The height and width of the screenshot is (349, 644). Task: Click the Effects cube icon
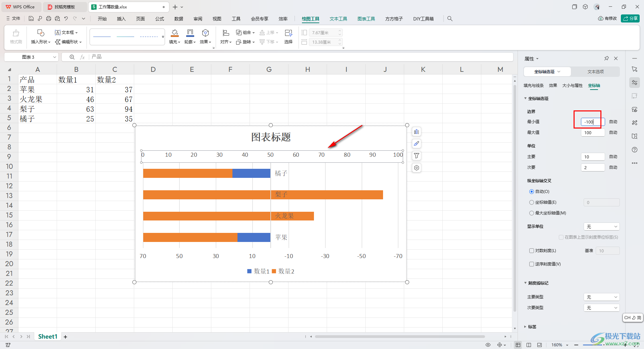pyautogui.click(x=206, y=33)
